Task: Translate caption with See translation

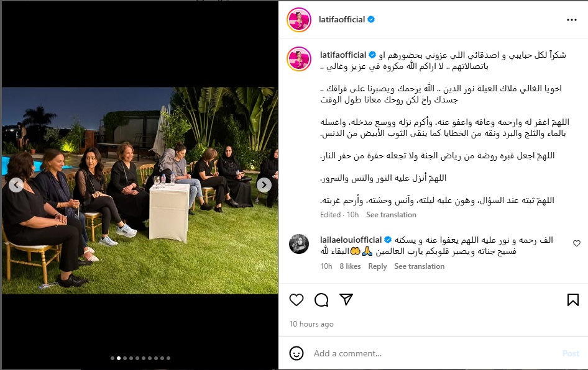Action: [391, 215]
